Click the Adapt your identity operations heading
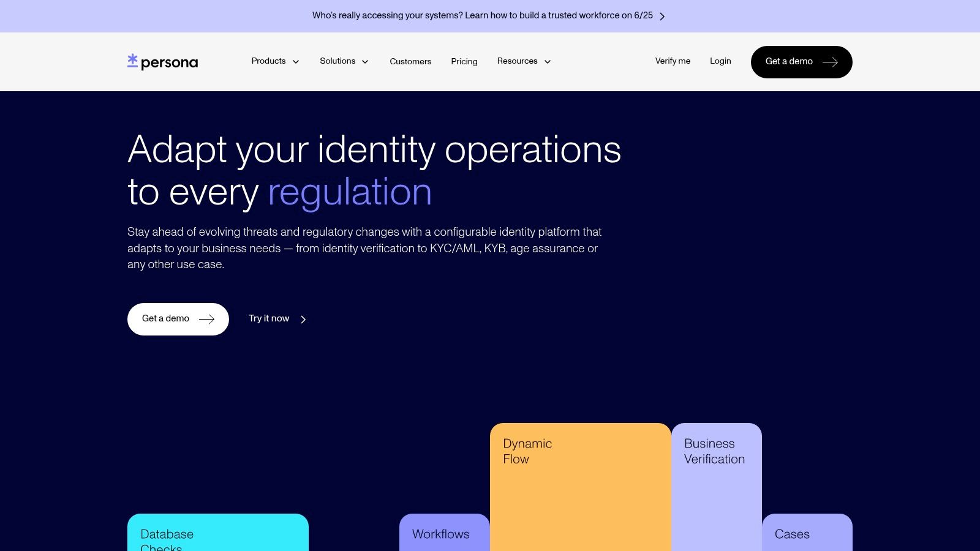Image resolution: width=980 pixels, height=551 pixels. [374, 171]
